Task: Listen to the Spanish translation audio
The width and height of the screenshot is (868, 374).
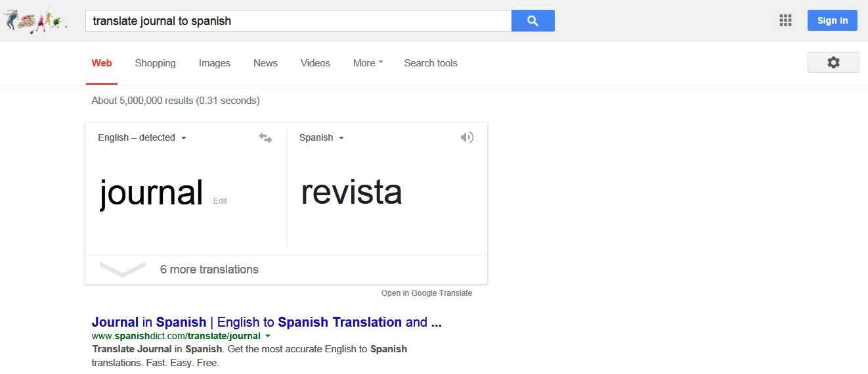Action: (x=467, y=137)
